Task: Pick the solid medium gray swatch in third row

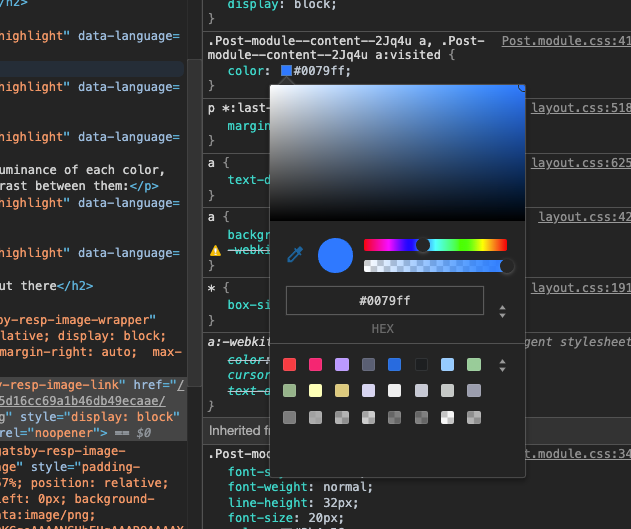Action: (289, 417)
